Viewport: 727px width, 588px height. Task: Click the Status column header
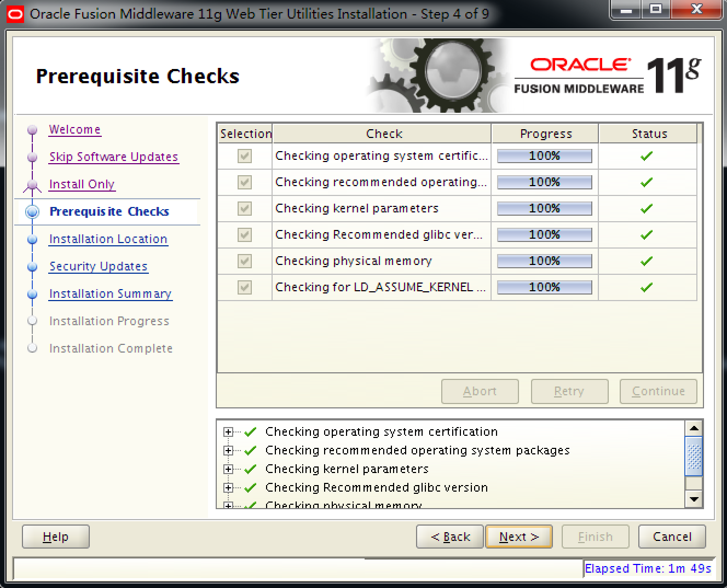click(648, 134)
